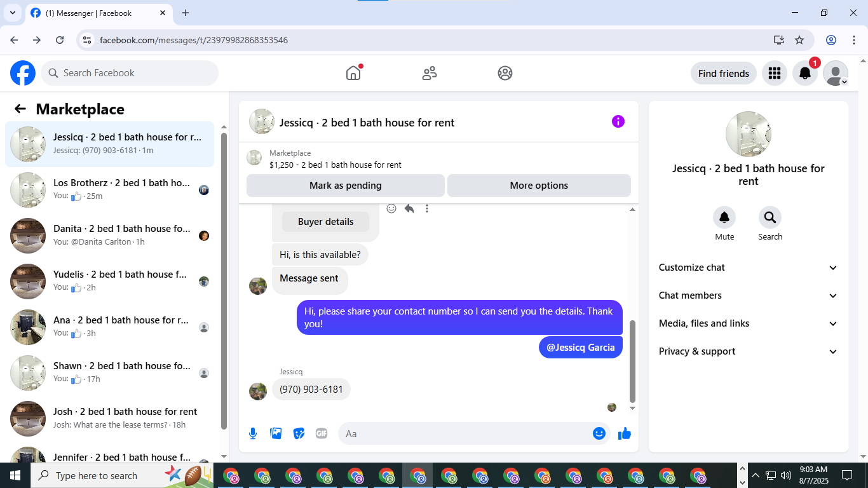The height and width of the screenshot is (488, 868).
Task: Open the Groups icon in top navigation
Action: coord(505,73)
